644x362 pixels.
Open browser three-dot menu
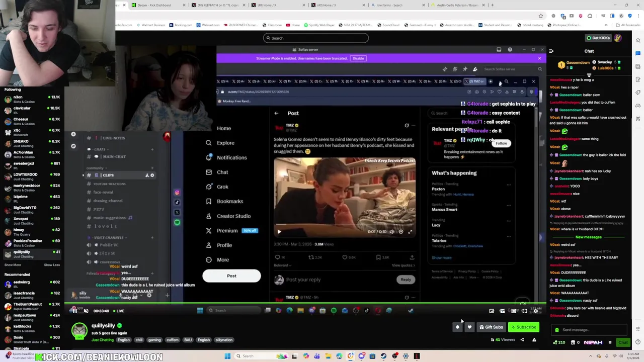tap(638, 16)
